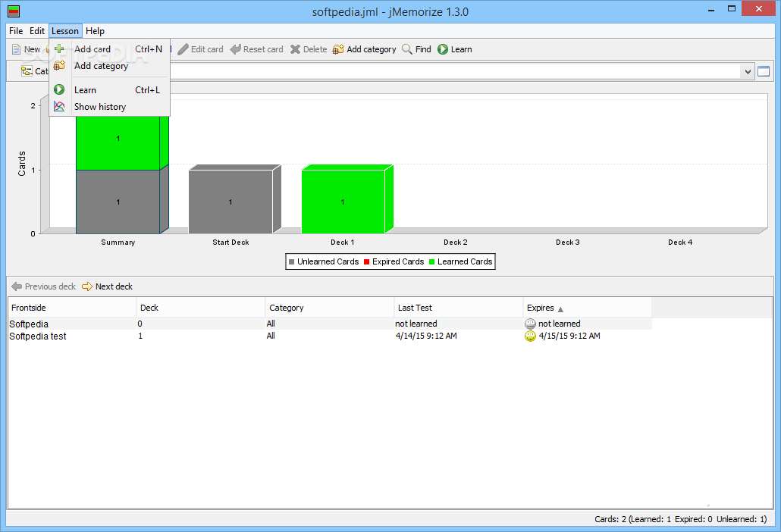Click the Unlearned Cards gray legend swatch
The image size is (781, 532).
click(292, 261)
